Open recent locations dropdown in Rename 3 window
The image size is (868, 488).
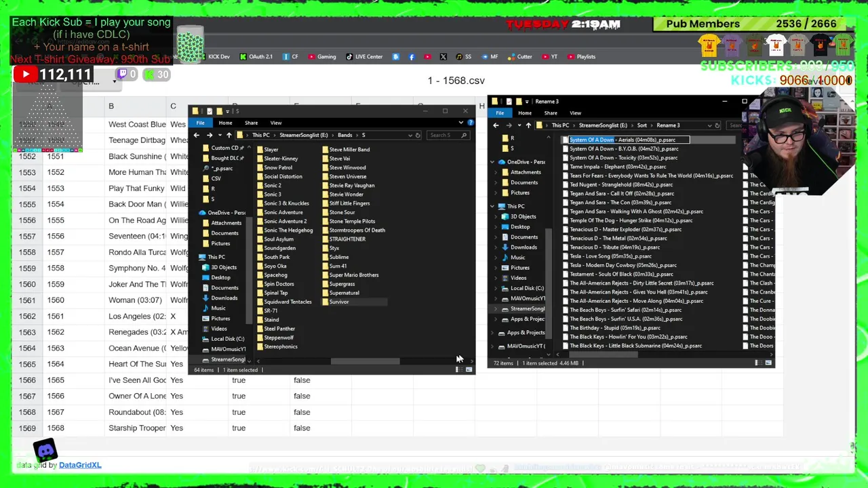(x=519, y=125)
